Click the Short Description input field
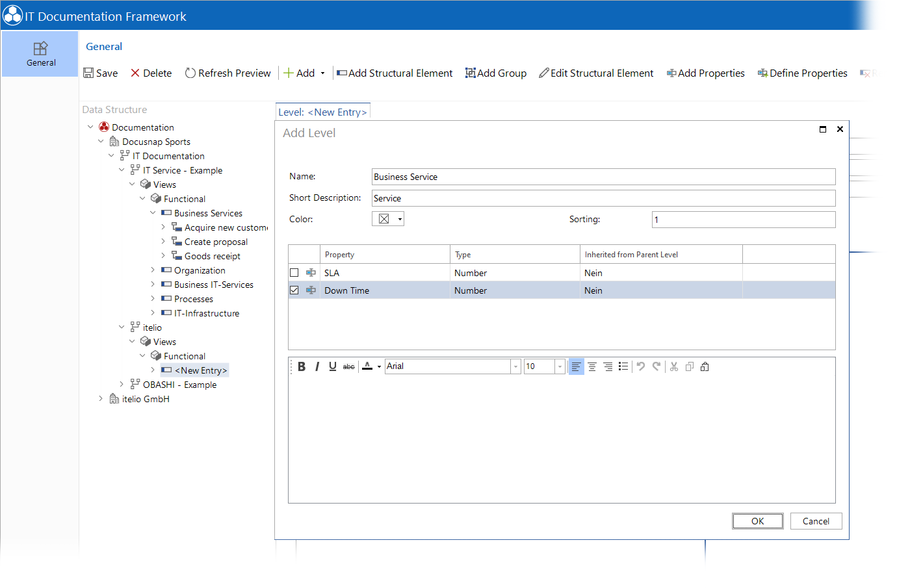The image size is (897, 588). point(603,198)
